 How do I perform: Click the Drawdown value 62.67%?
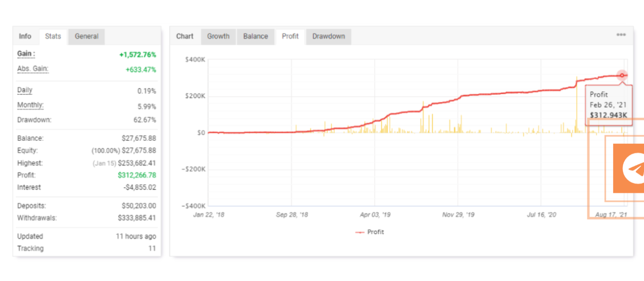(x=144, y=120)
